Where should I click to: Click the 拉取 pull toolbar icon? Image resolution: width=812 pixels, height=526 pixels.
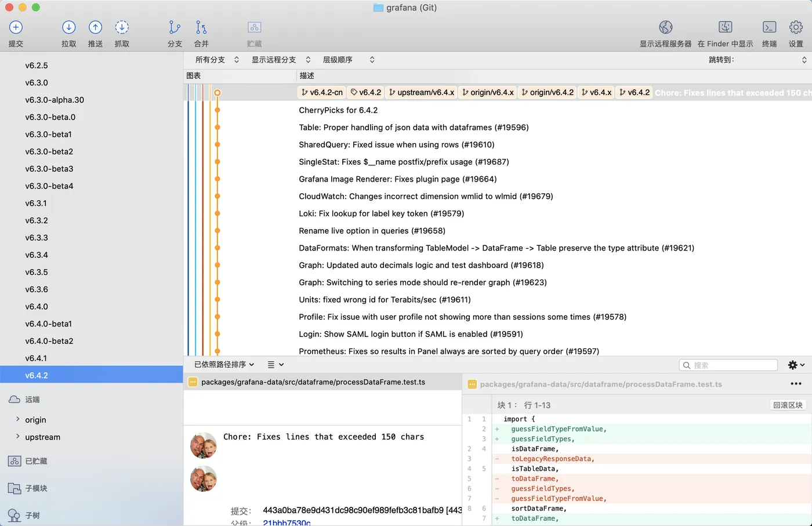click(x=68, y=27)
